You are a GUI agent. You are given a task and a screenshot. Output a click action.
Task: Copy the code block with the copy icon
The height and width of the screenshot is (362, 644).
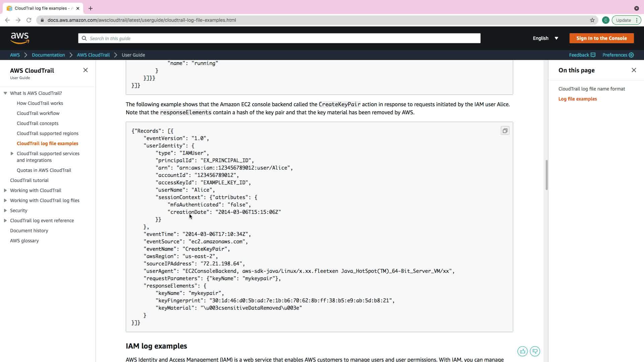click(505, 131)
